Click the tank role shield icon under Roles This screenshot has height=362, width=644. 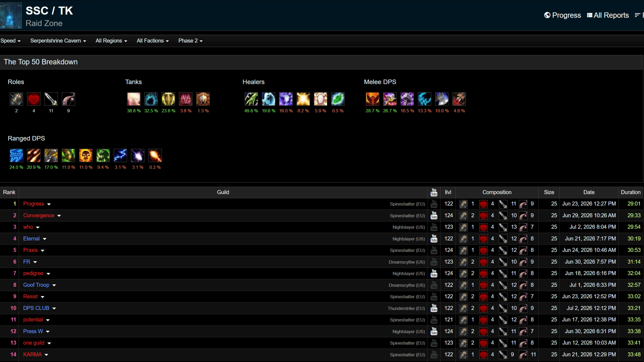(16, 99)
